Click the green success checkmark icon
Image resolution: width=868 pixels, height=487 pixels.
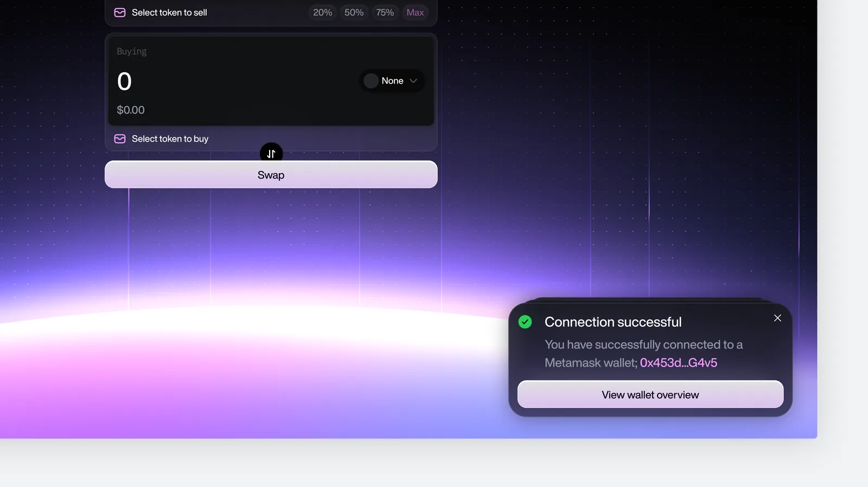point(525,322)
